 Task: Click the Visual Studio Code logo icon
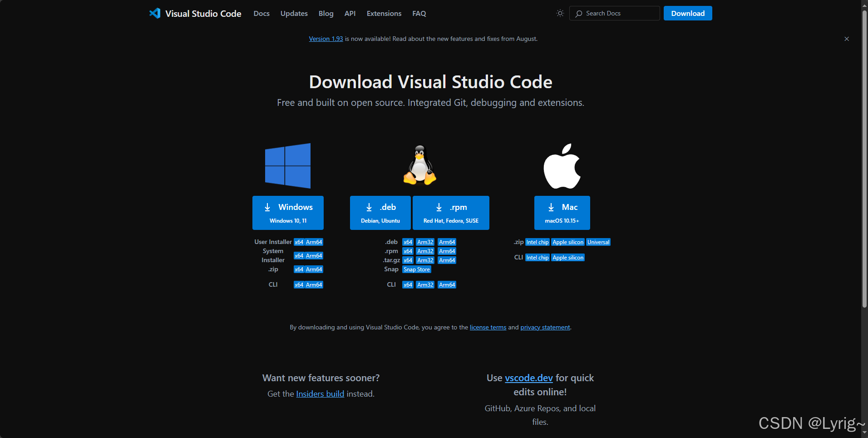click(x=155, y=13)
